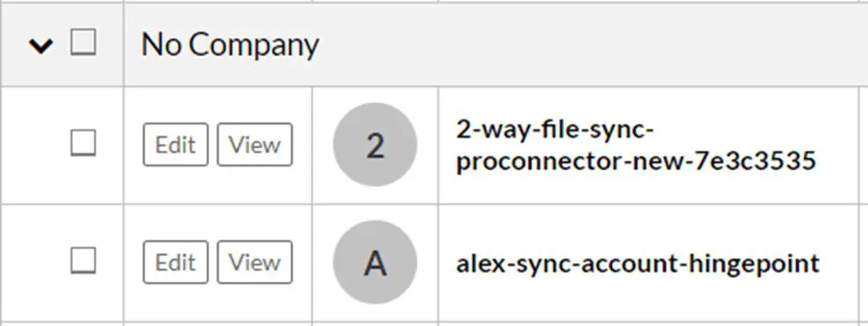Click Edit for 2-way-file-sync-proconnector-new-7e3c3535

click(175, 145)
